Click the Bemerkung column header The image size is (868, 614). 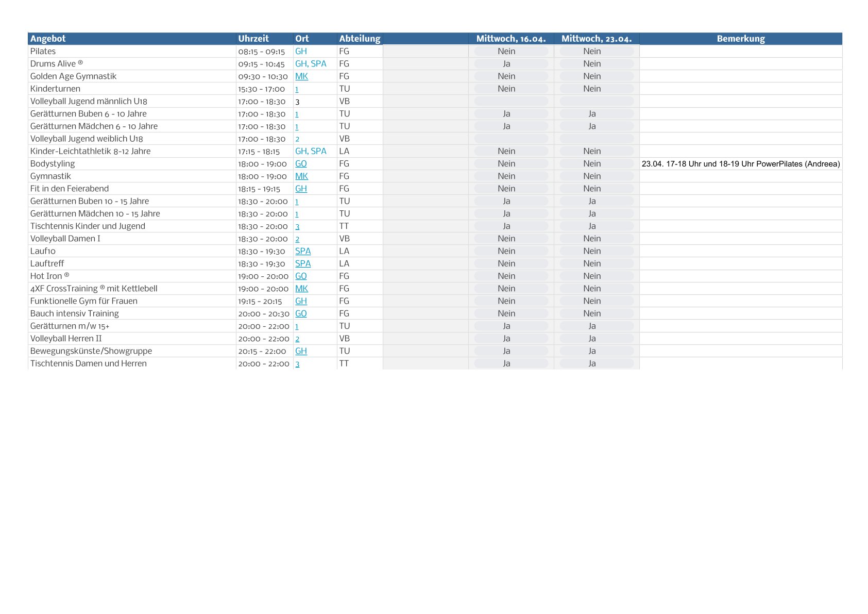[741, 39]
